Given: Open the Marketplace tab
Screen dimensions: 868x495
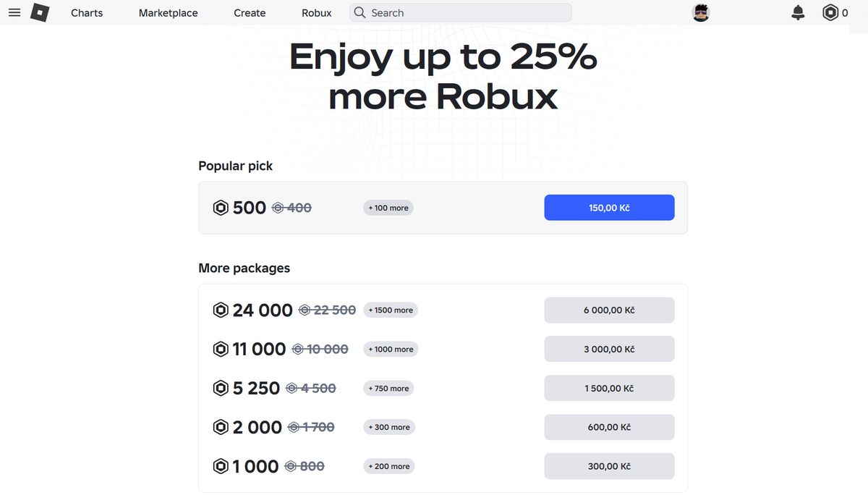Looking at the screenshot, I should coord(168,13).
